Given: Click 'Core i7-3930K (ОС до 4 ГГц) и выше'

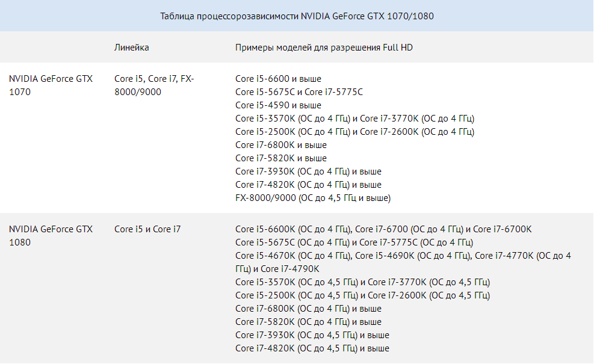Looking at the screenshot, I should click(308, 171).
